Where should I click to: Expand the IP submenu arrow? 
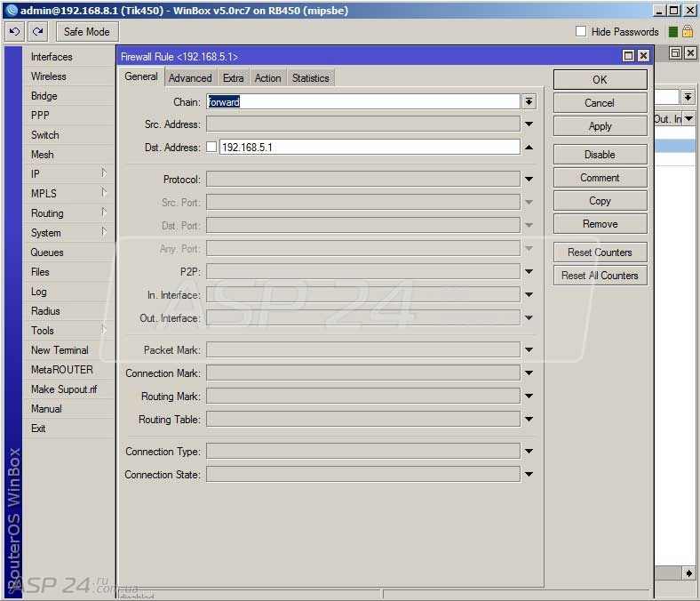(x=104, y=173)
